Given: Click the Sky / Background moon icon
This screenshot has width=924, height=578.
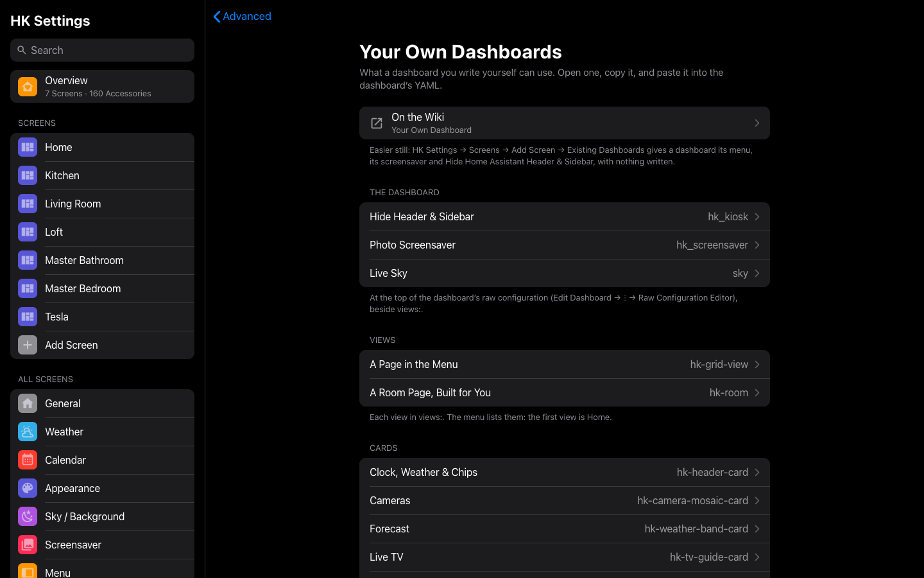Looking at the screenshot, I should pos(28,516).
